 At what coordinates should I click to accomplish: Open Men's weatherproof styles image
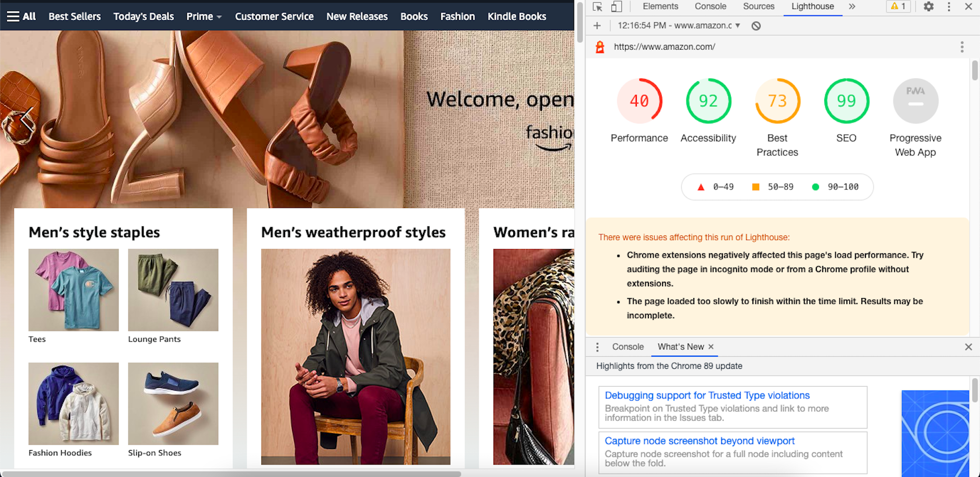[x=356, y=357]
